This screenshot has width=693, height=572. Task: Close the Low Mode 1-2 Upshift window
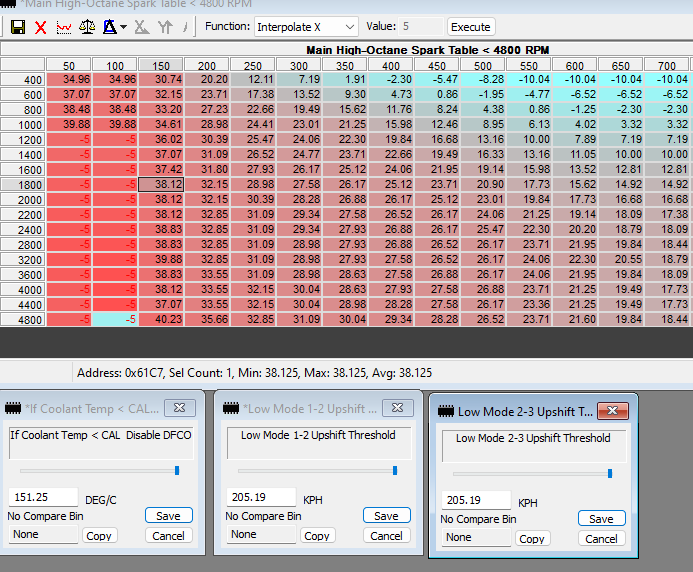[x=397, y=408]
